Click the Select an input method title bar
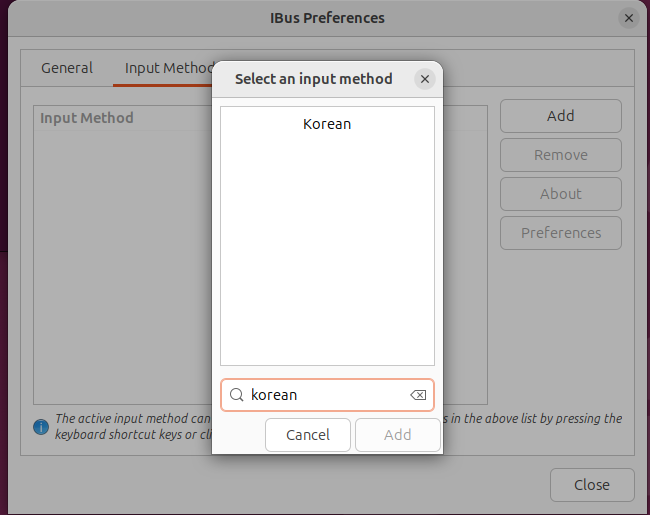 pyautogui.click(x=313, y=79)
